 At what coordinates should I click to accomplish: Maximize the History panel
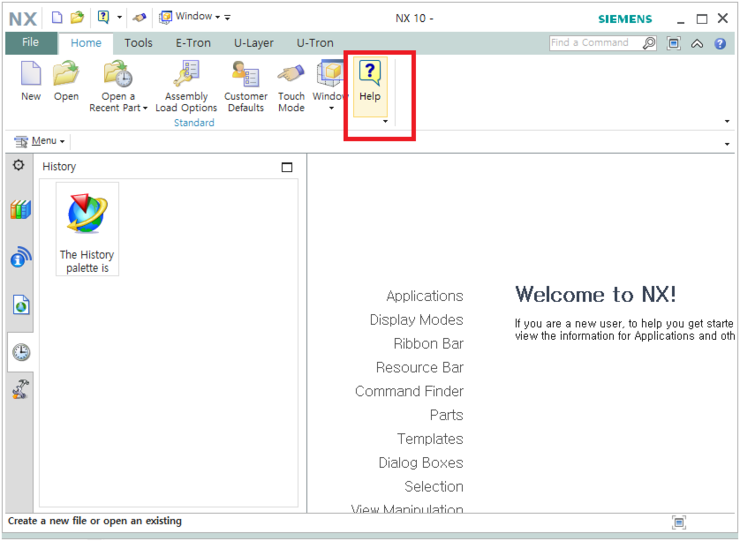click(287, 167)
